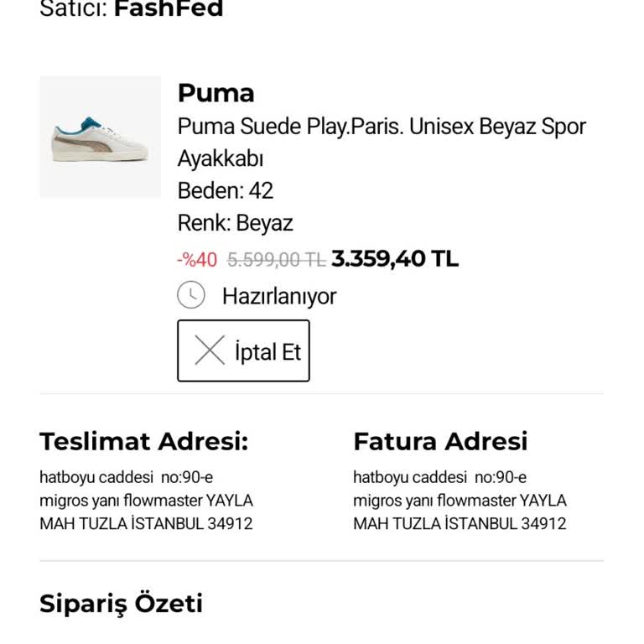The height and width of the screenshot is (644, 644).
Task: Open the Puma sneaker product thumbnail
Action: (x=100, y=138)
